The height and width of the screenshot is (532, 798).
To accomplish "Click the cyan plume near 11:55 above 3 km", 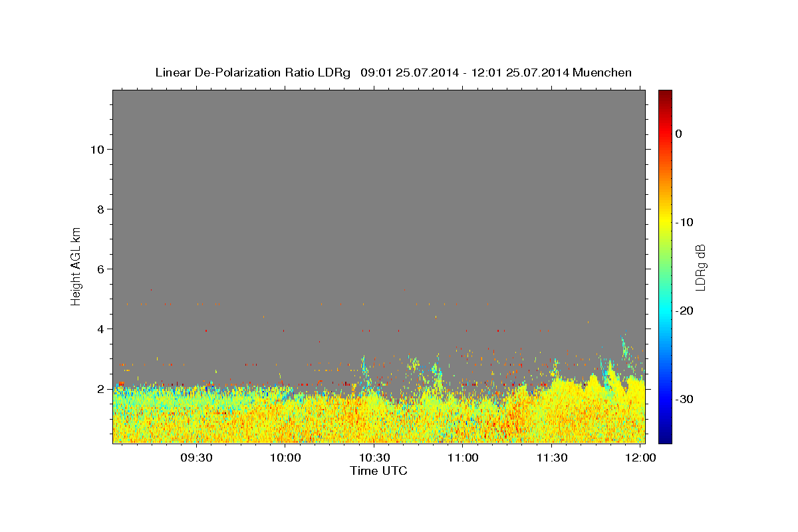I will click(x=624, y=348).
